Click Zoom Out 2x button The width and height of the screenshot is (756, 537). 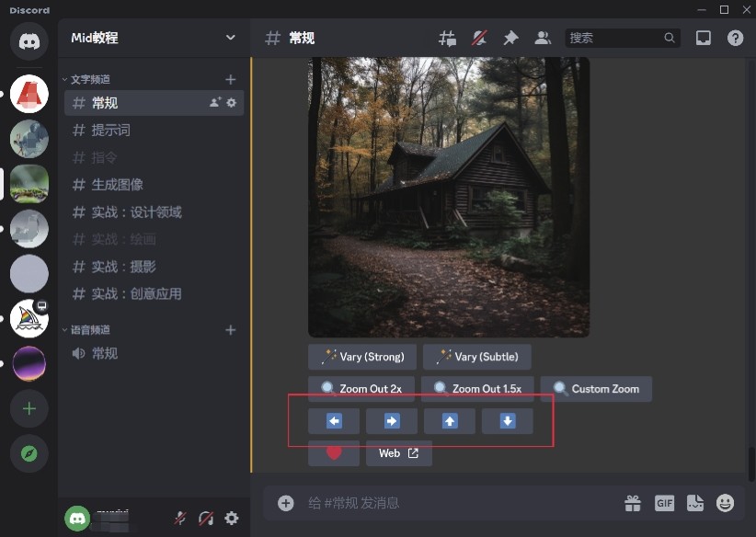coord(361,389)
